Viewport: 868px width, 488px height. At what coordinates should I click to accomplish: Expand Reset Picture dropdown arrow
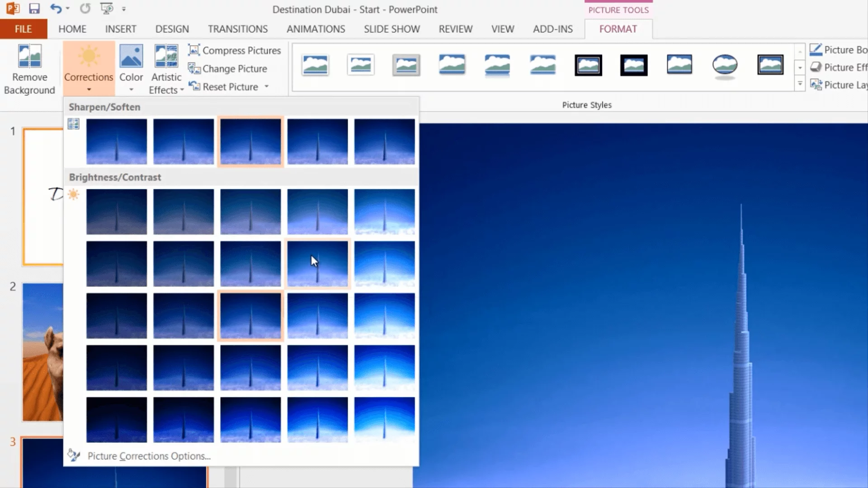(266, 86)
